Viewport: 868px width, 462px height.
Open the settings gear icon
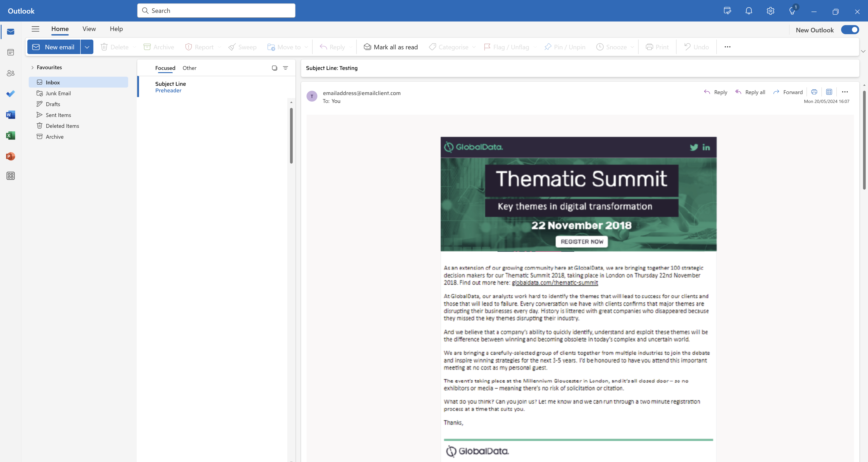(770, 11)
